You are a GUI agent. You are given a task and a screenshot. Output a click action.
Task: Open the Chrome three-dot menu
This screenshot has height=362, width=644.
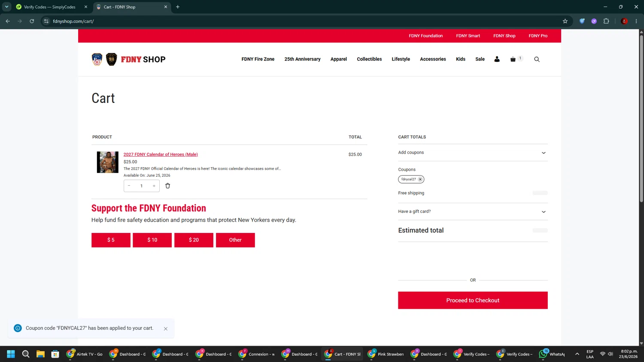point(636,21)
